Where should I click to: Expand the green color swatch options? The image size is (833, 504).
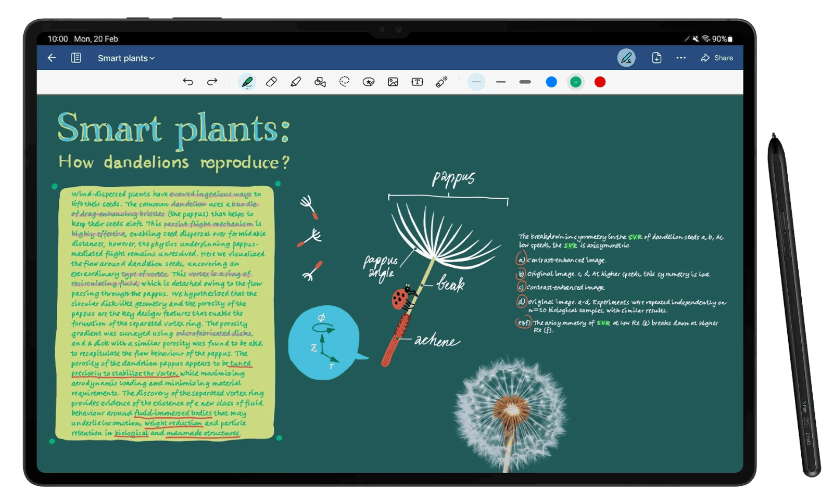[x=575, y=82]
